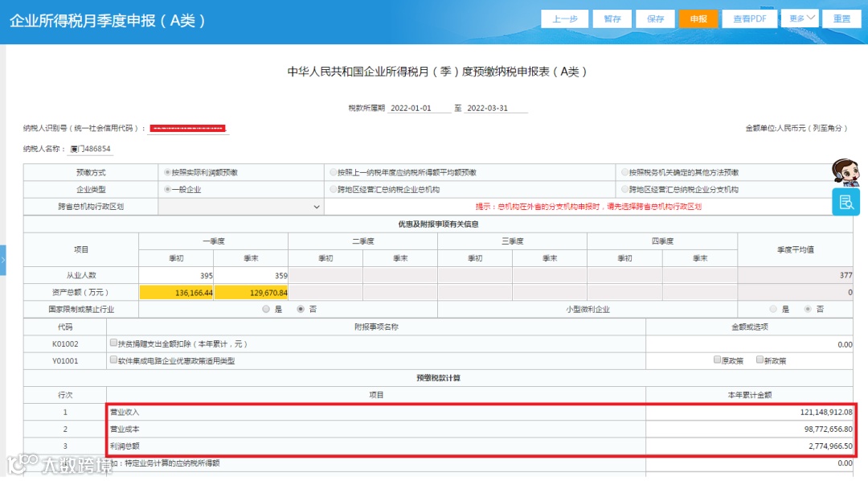868x481 pixels.
Task: Select 是 for 小型微利企业
Action: (x=773, y=309)
